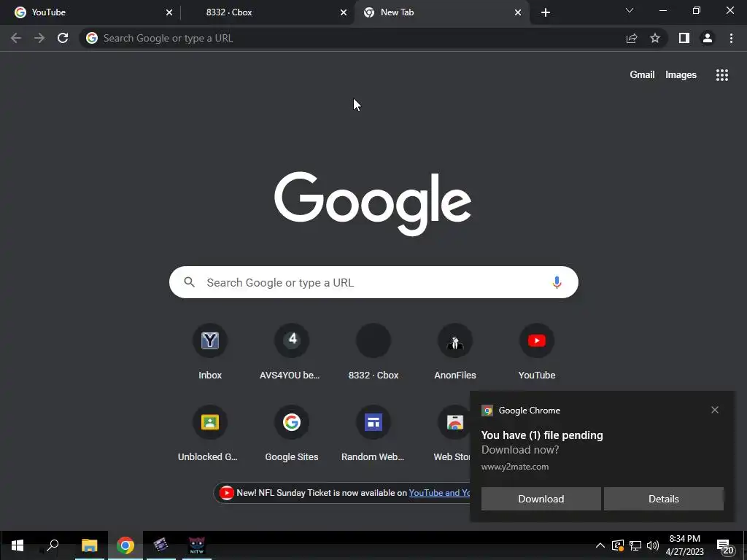
Task: Open the AnonFiles shortcut tile
Action: [x=455, y=351]
